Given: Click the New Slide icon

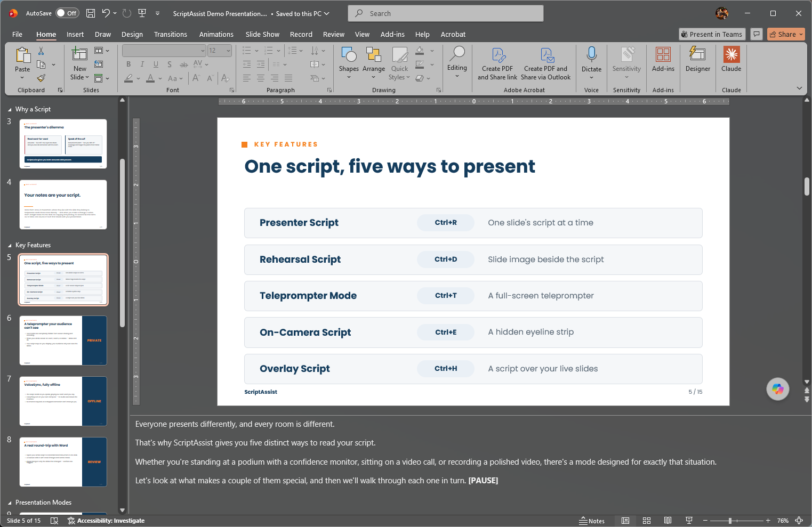Looking at the screenshot, I should 79,54.
